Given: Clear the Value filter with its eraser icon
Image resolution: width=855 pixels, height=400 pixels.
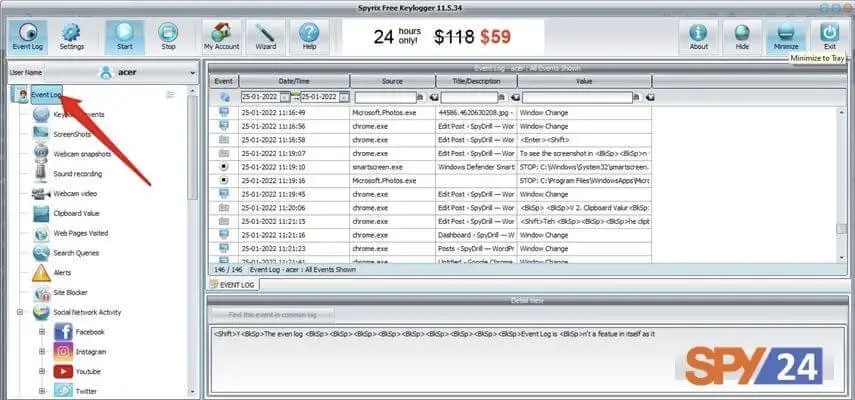Looking at the screenshot, I should pos(649,97).
